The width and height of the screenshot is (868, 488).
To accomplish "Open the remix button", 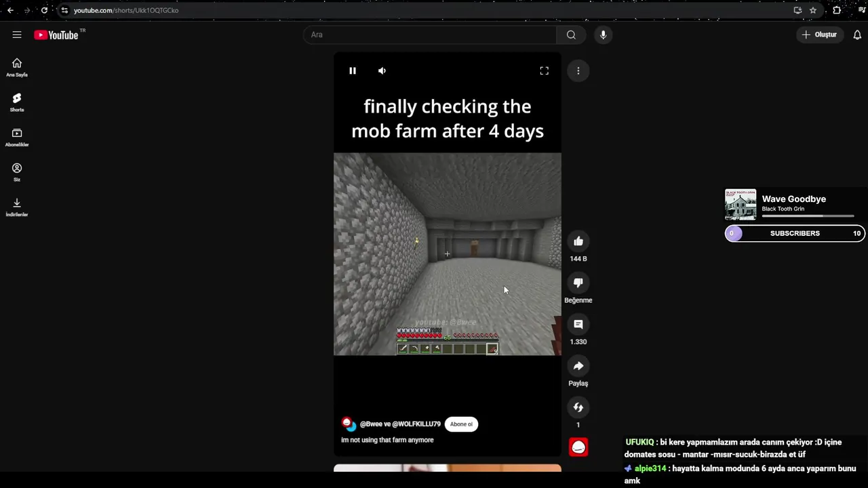I will [x=578, y=407].
